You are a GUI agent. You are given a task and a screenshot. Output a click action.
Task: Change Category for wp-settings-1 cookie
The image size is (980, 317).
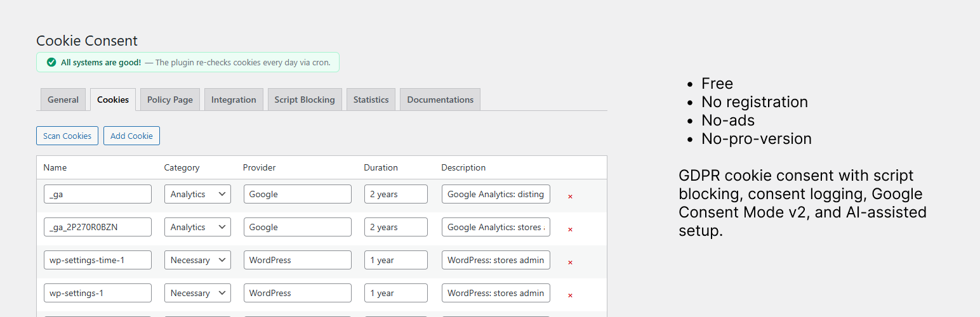[197, 293]
